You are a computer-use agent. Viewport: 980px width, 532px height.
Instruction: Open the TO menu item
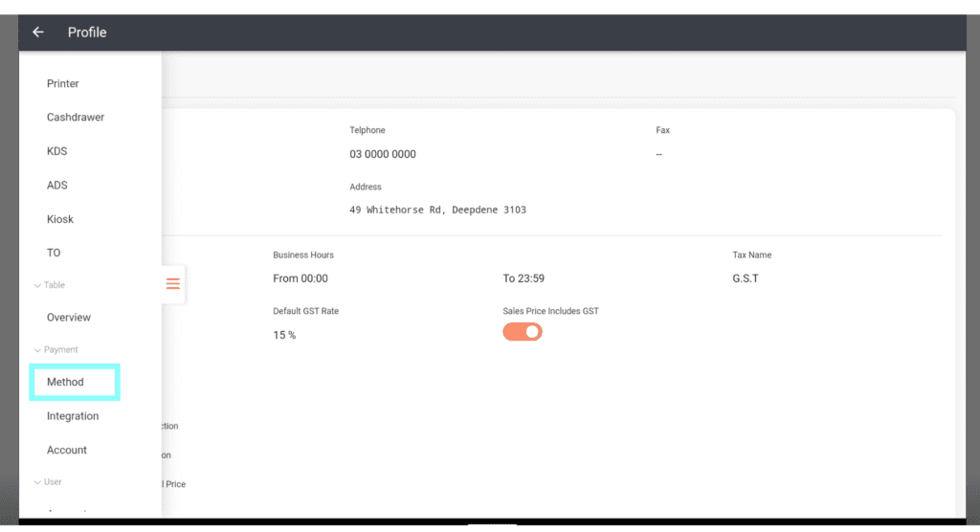coord(54,253)
